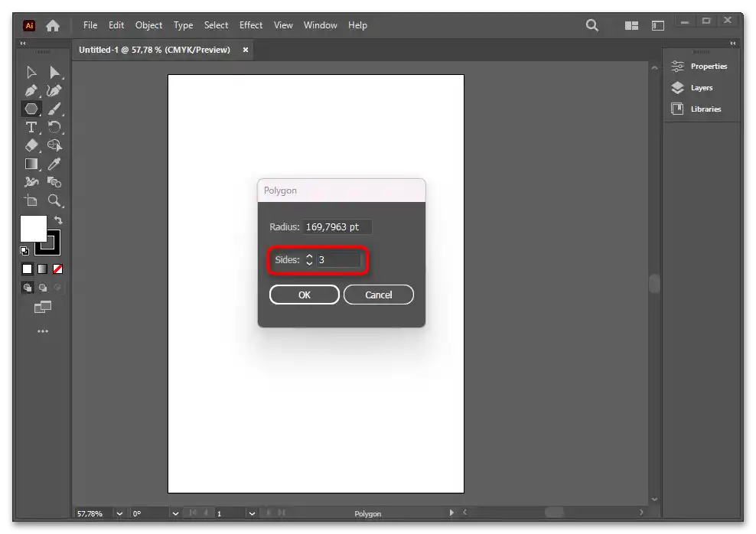Select the Direct Selection tool

point(54,72)
